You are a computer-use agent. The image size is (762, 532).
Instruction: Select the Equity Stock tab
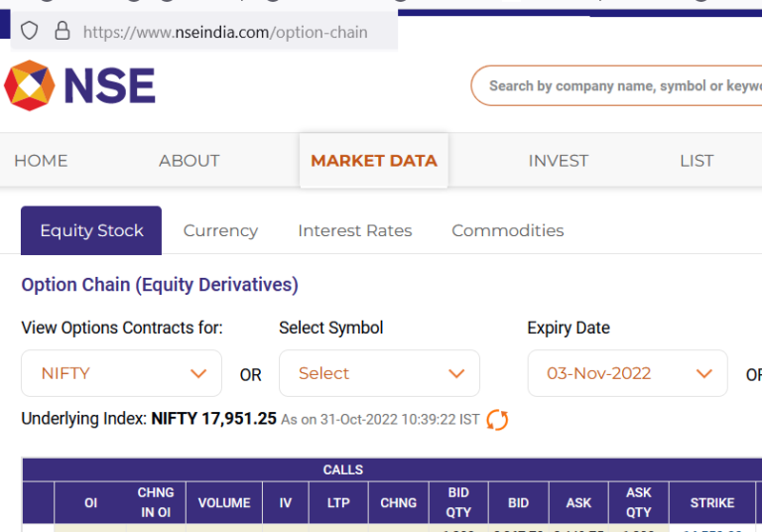[x=91, y=230]
